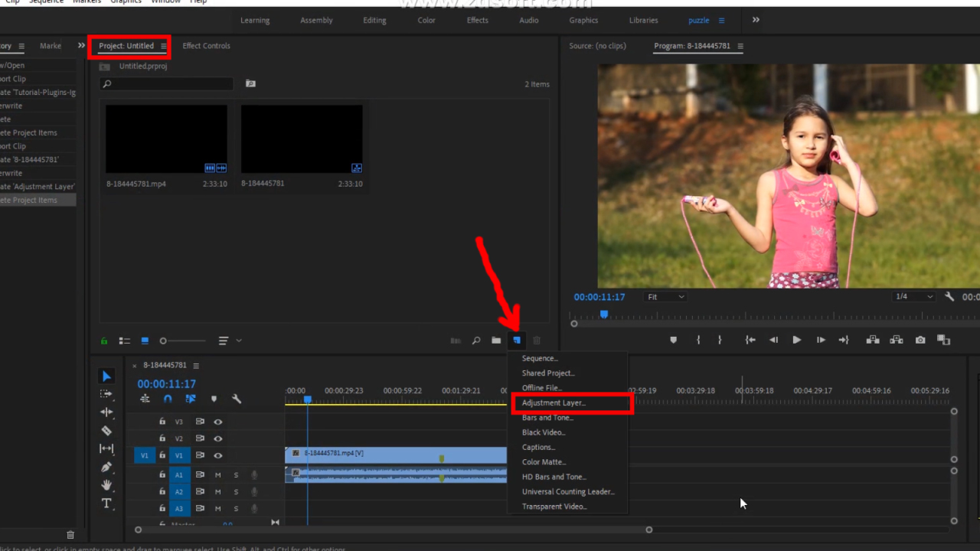Expand hidden panel tabs chevron
Screen dimensions: 980x551
[81, 46]
